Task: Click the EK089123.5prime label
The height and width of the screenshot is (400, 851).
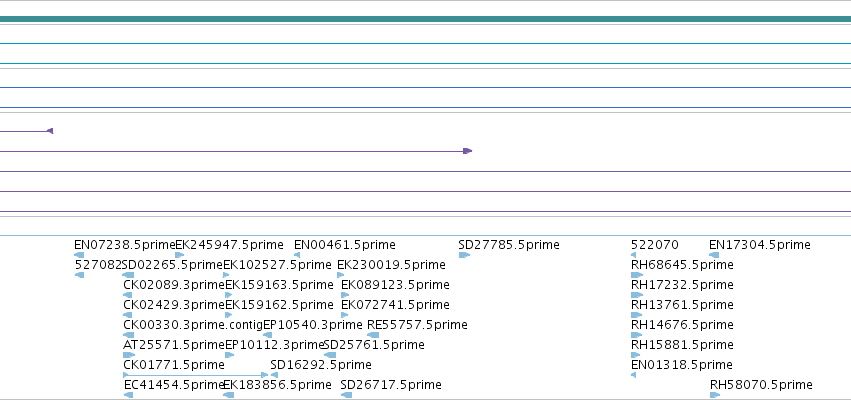Action: click(395, 285)
